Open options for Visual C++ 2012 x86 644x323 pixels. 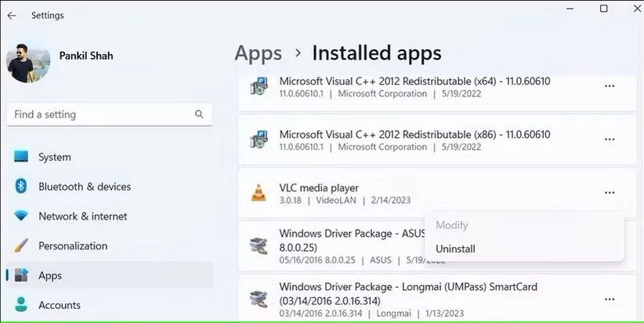(609, 140)
